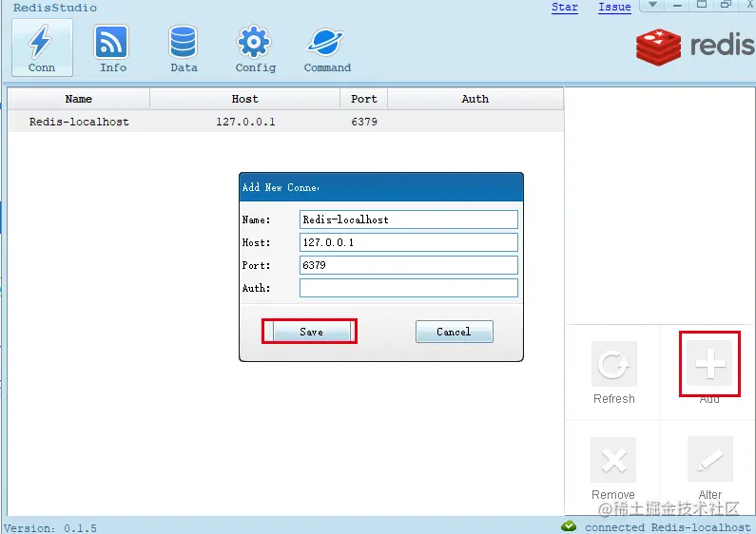Click the connected Redis-localhost status text

(x=668, y=527)
